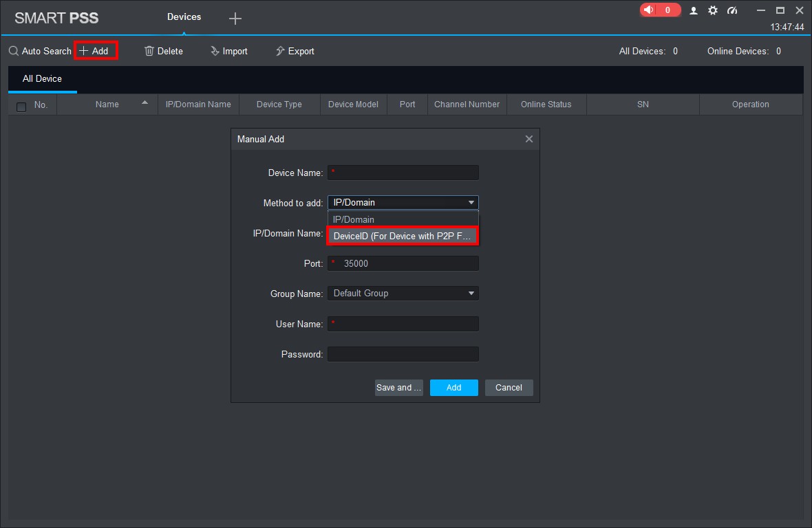Click the Auto Search magnifier icon

14,51
